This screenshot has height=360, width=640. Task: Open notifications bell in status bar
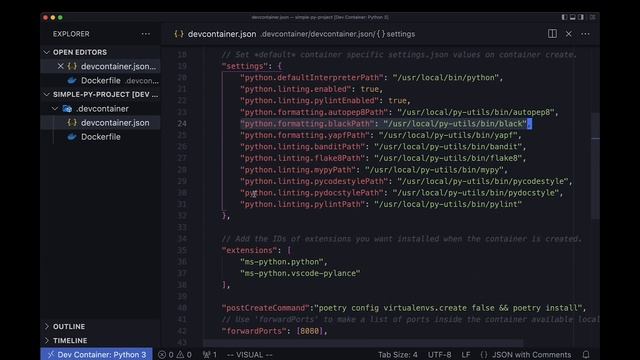pos(586,354)
